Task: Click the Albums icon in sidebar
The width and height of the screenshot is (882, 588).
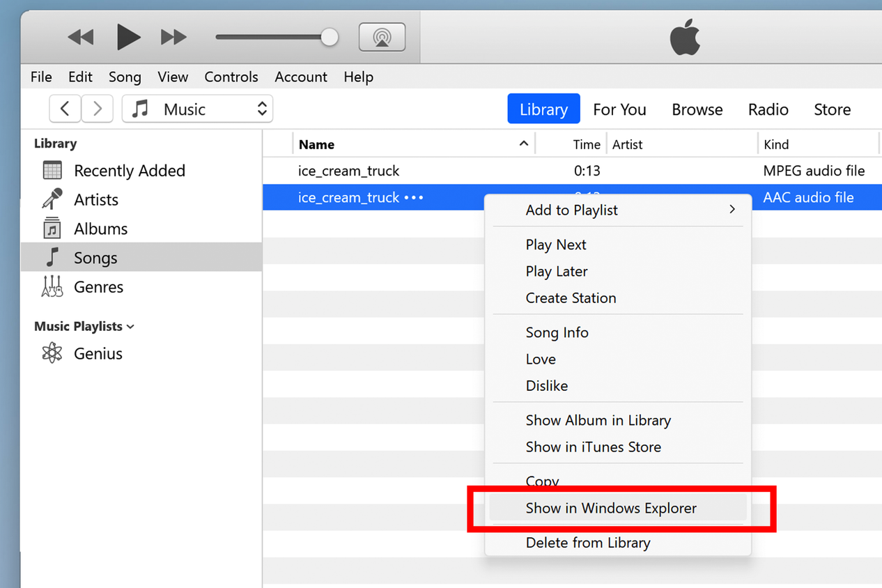Action: click(x=52, y=229)
